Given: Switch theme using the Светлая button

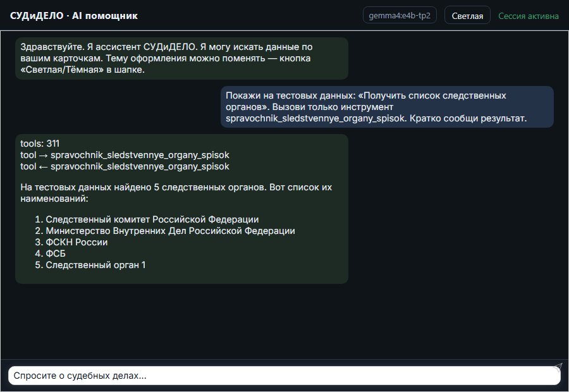Looking at the screenshot, I should [467, 16].
